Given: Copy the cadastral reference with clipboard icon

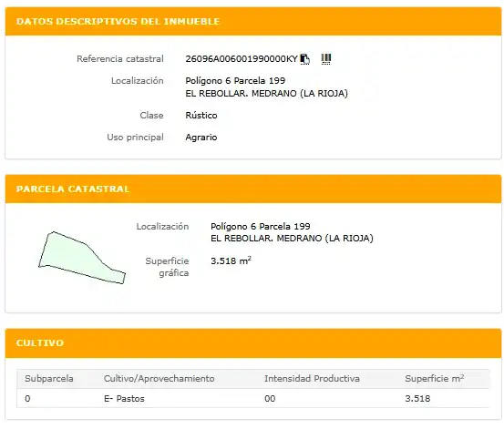Looking at the screenshot, I should click(304, 59).
